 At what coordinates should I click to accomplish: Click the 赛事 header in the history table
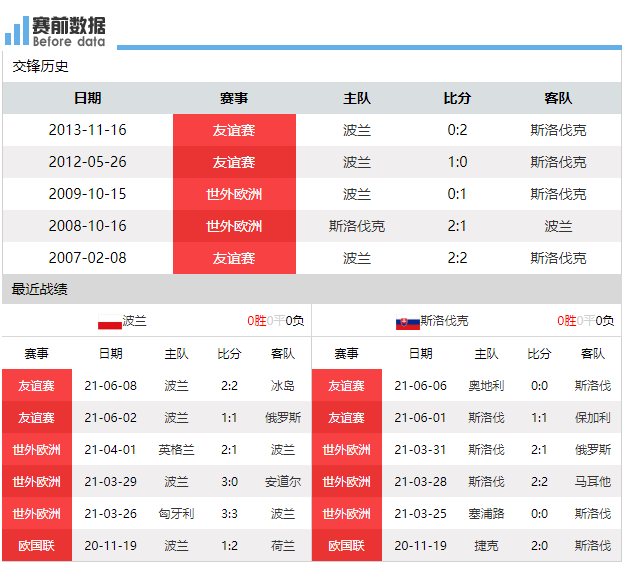point(234,98)
